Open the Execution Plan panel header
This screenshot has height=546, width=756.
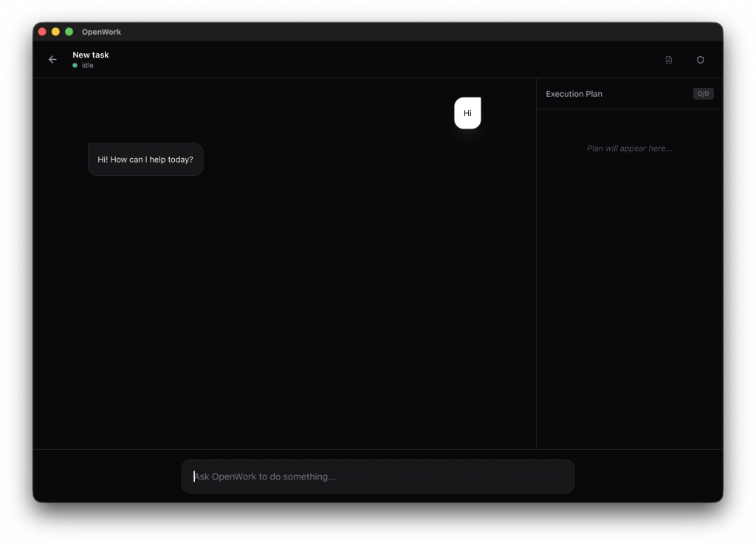(574, 94)
